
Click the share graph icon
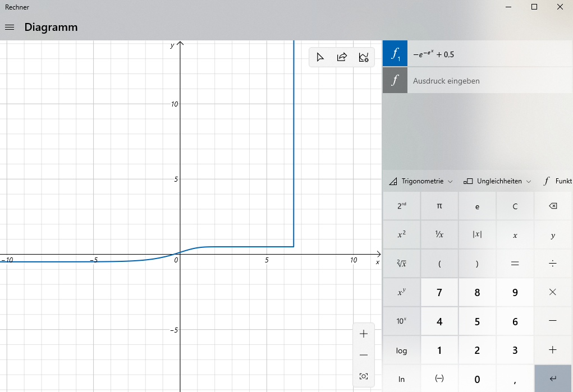click(342, 57)
